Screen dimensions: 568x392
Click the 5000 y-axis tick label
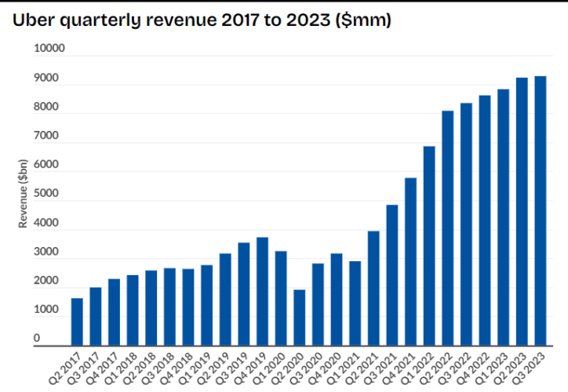pyautogui.click(x=46, y=194)
